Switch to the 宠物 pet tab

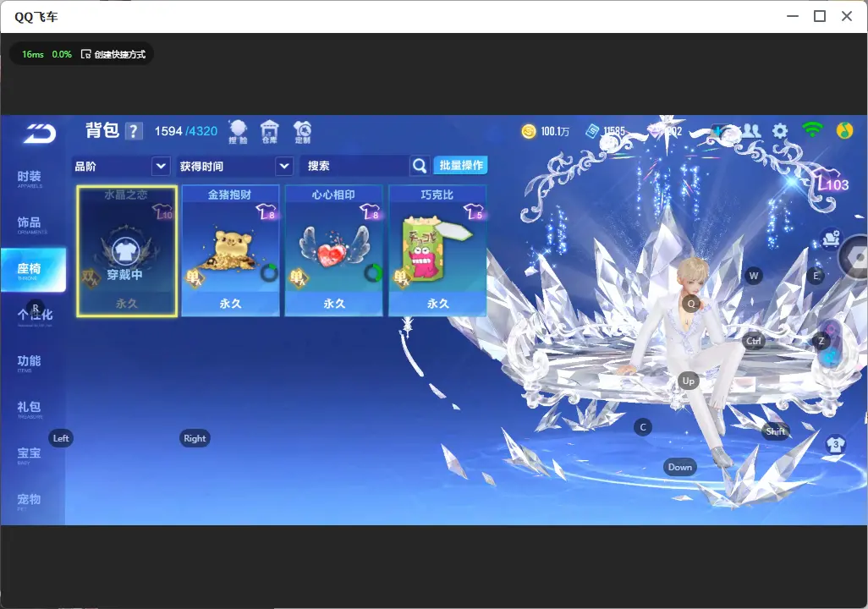point(29,501)
